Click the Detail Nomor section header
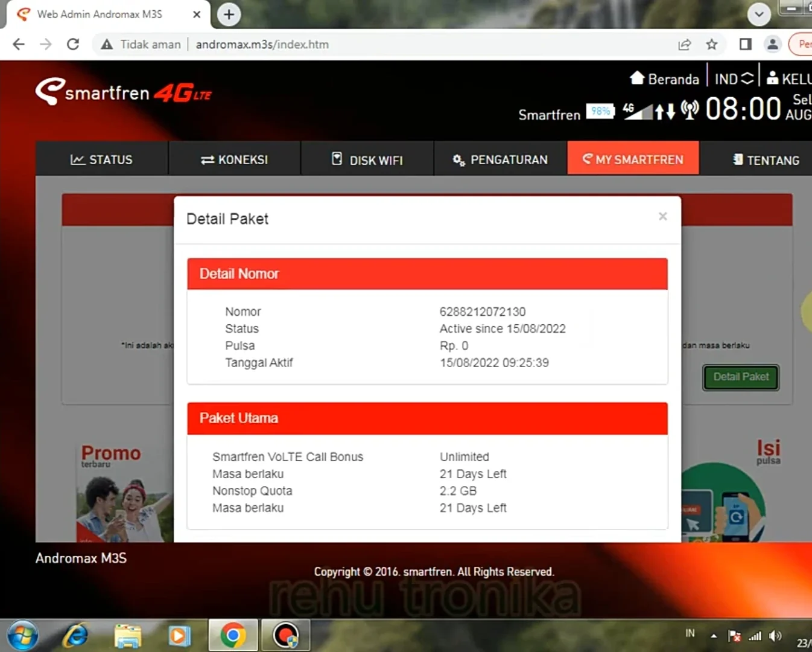The height and width of the screenshot is (652, 812). pos(427,274)
